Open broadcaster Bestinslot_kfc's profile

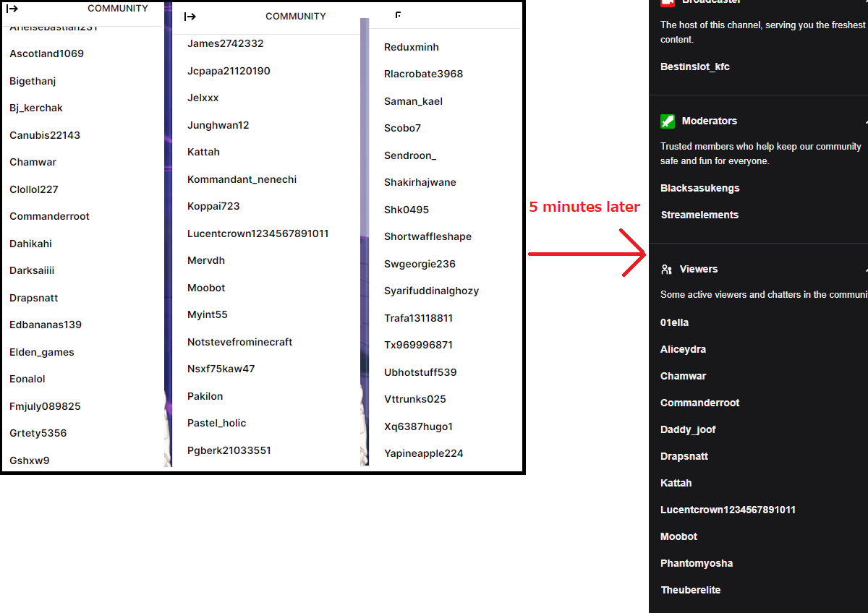coord(694,67)
